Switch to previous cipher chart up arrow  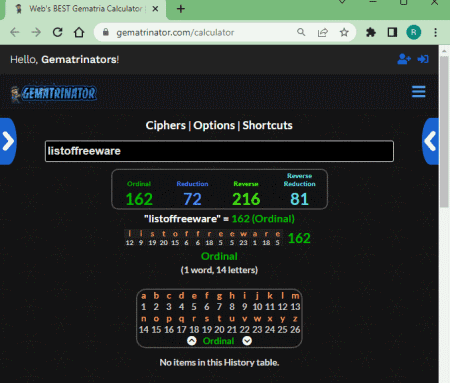192,341
